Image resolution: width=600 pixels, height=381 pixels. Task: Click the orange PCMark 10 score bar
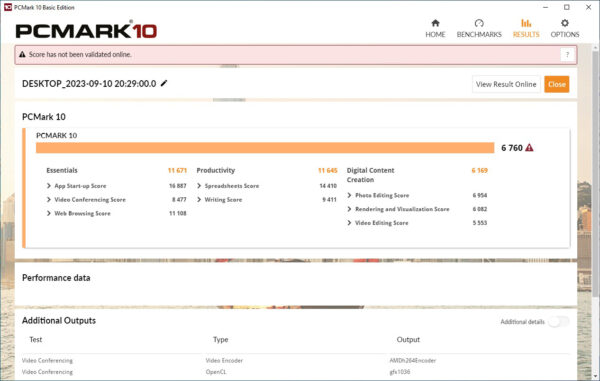[x=265, y=148]
